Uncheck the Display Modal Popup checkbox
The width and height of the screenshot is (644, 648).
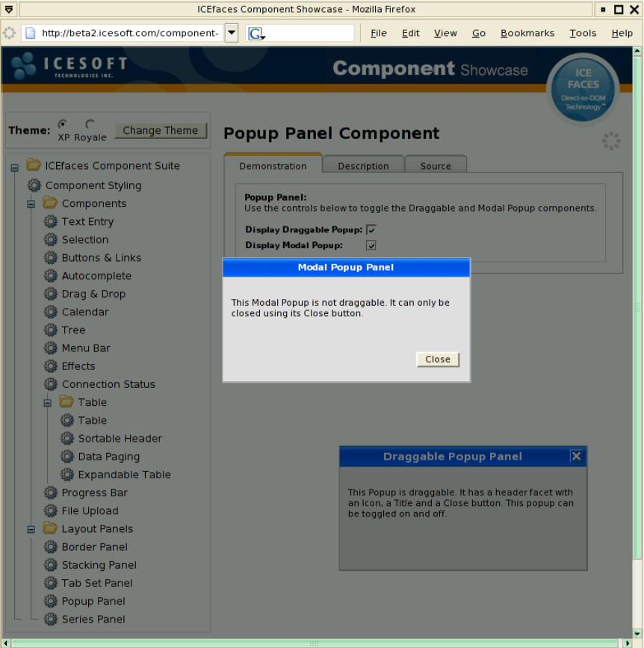coord(371,245)
